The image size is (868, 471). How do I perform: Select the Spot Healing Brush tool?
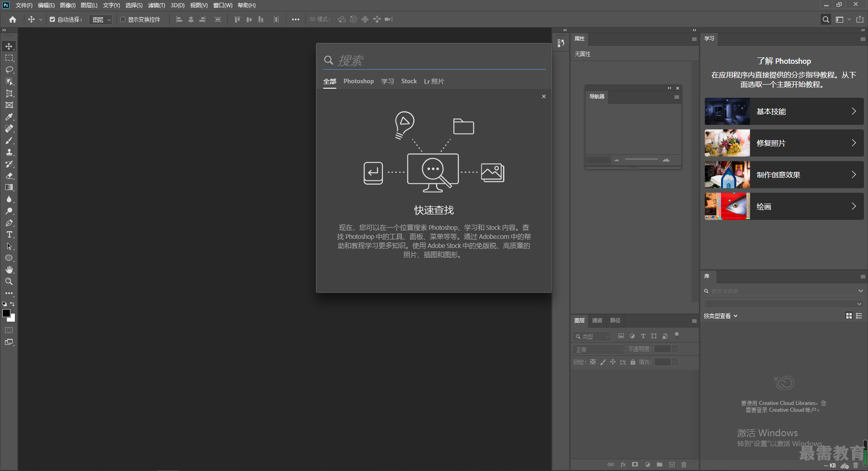(9, 128)
